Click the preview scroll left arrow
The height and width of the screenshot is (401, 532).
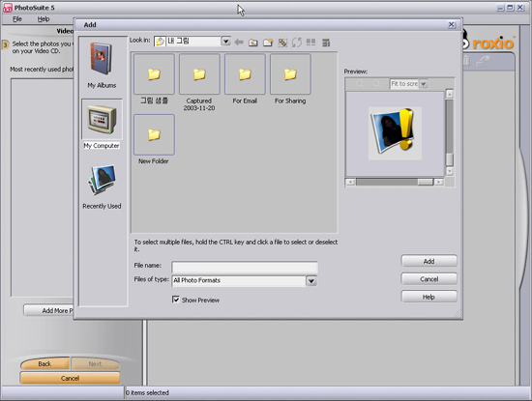(350, 182)
